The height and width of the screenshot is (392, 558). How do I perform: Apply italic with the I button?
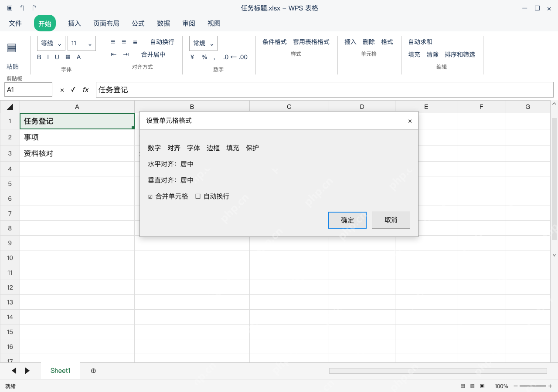pos(48,57)
